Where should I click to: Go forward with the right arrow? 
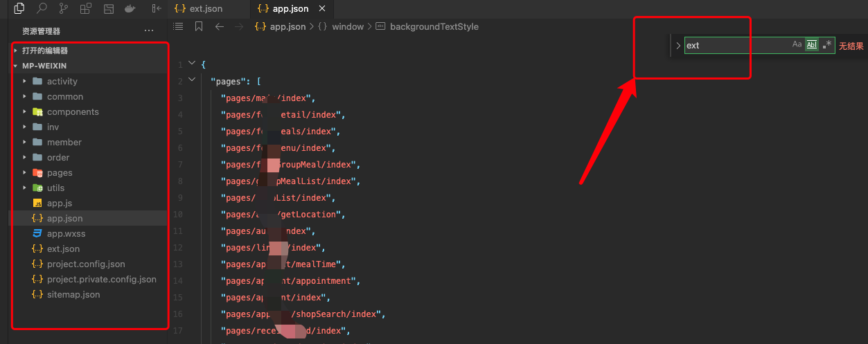(x=240, y=26)
